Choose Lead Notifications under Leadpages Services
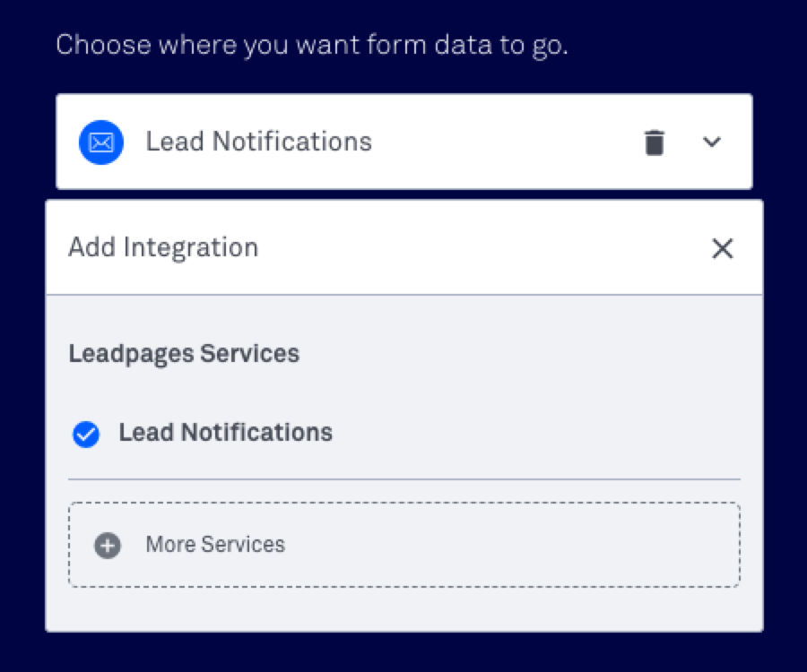Screen dimensions: 807x672 click(225, 433)
